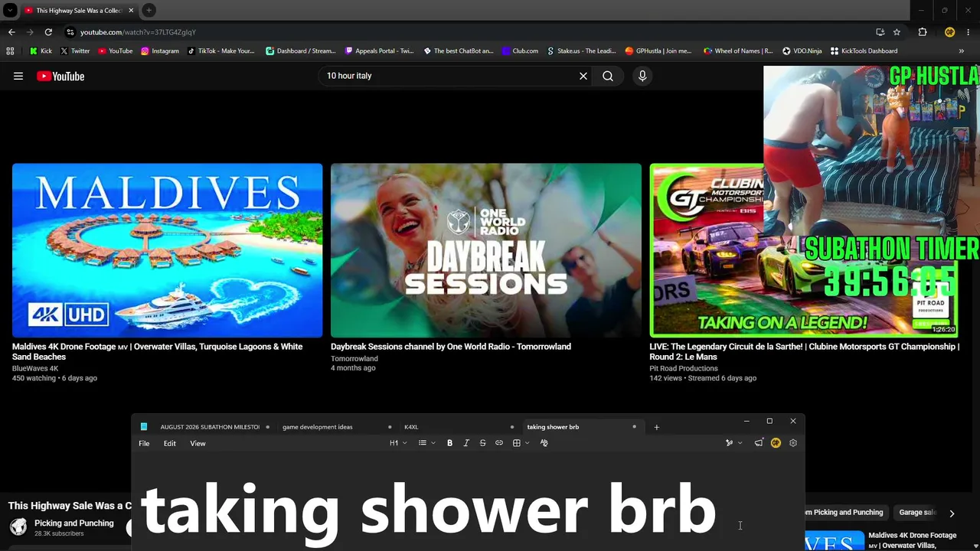Viewport: 980px width, 551px height.
Task: Open the Picking and Punching channel name
Action: point(74,523)
